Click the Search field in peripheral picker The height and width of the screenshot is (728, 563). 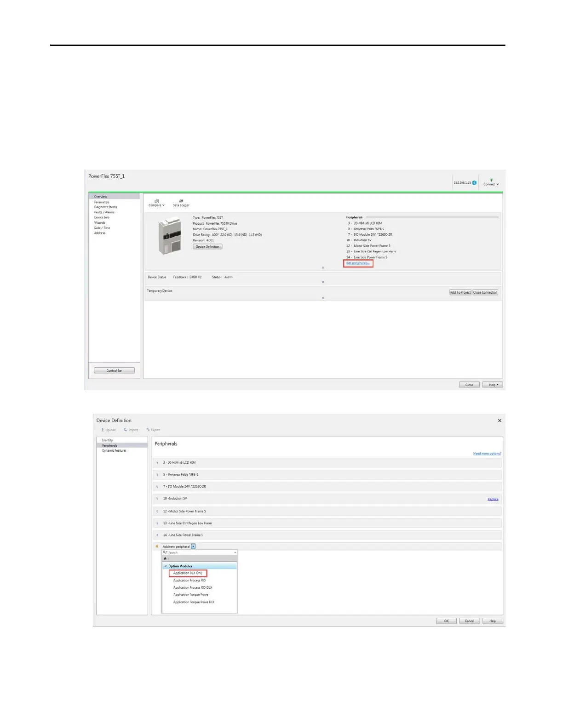199,552
